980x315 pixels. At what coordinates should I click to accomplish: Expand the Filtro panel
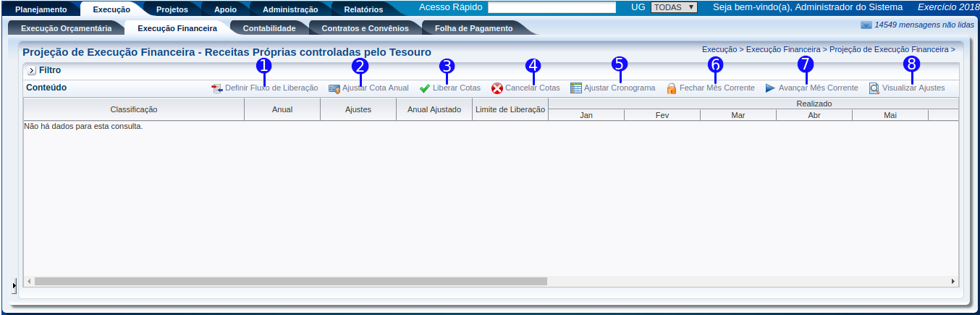coord(31,71)
